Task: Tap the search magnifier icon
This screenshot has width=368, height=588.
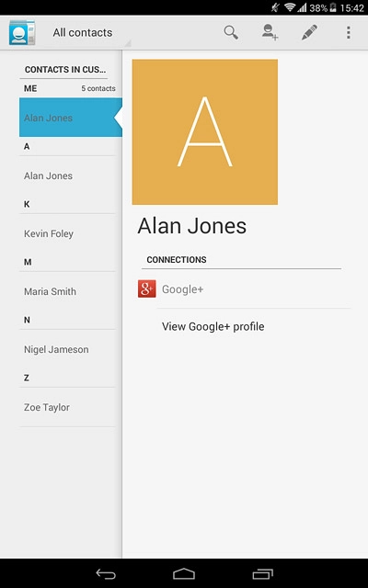Action: point(231,33)
